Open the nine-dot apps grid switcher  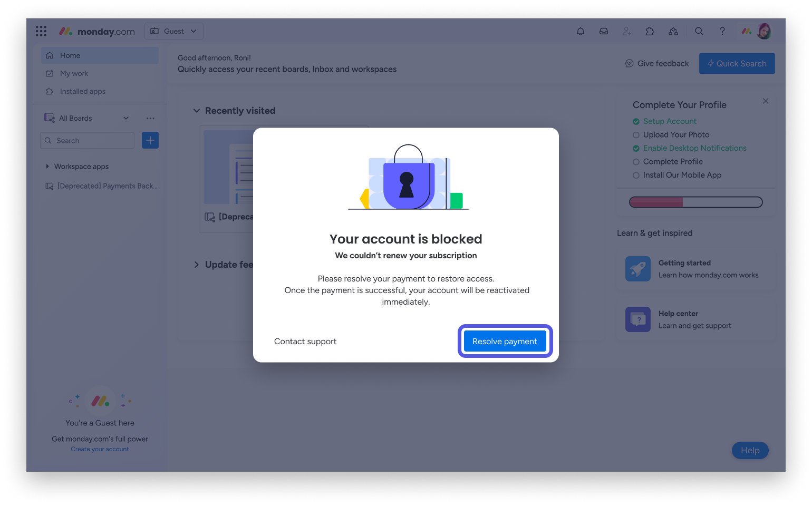click(x=41, y=31)
